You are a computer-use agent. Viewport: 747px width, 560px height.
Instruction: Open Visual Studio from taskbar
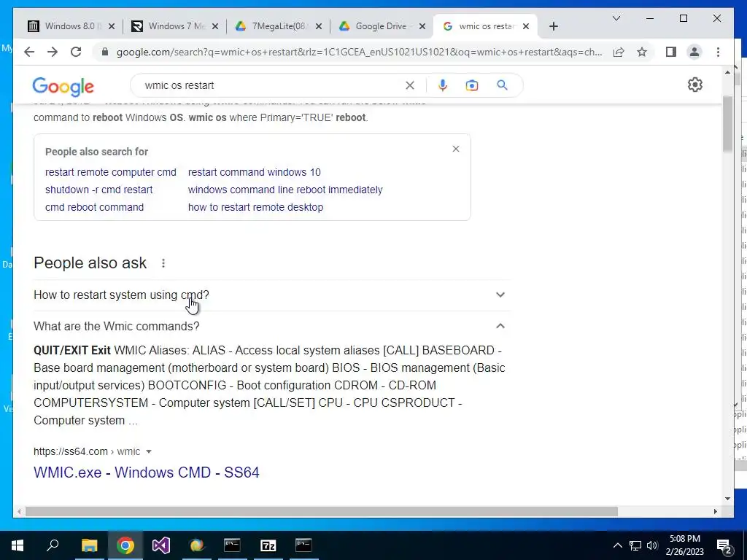click(x=161, y=545)
